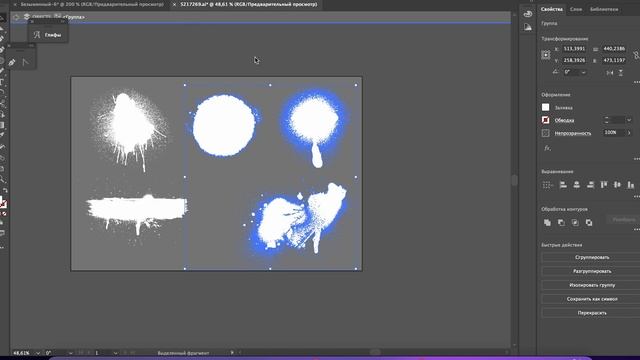640x360 pixels.
Task: Align the selection to the left edge
Action: (563, 185)
